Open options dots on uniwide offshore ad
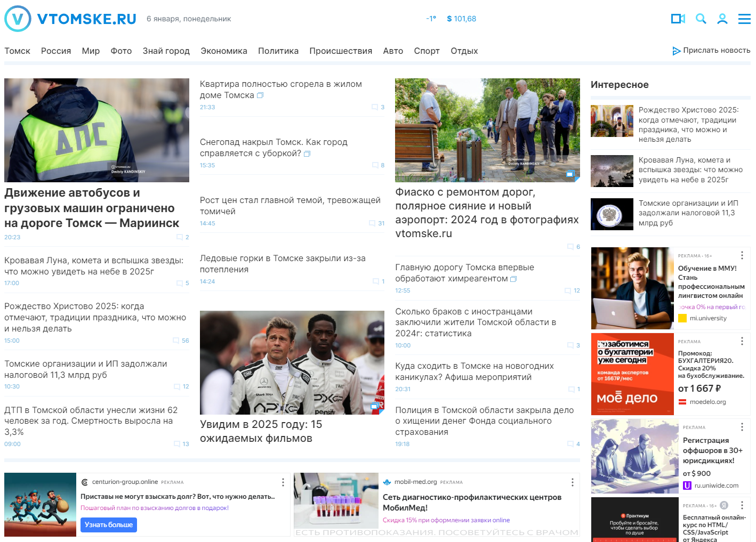The width and height of the screenshot is (756, 542). tap(742, 427)
